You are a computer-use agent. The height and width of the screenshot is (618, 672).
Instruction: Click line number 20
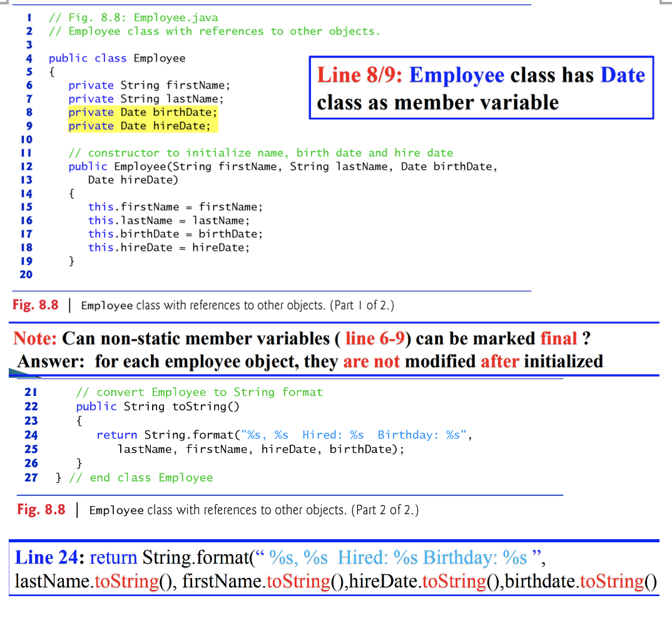coord(26,275)
